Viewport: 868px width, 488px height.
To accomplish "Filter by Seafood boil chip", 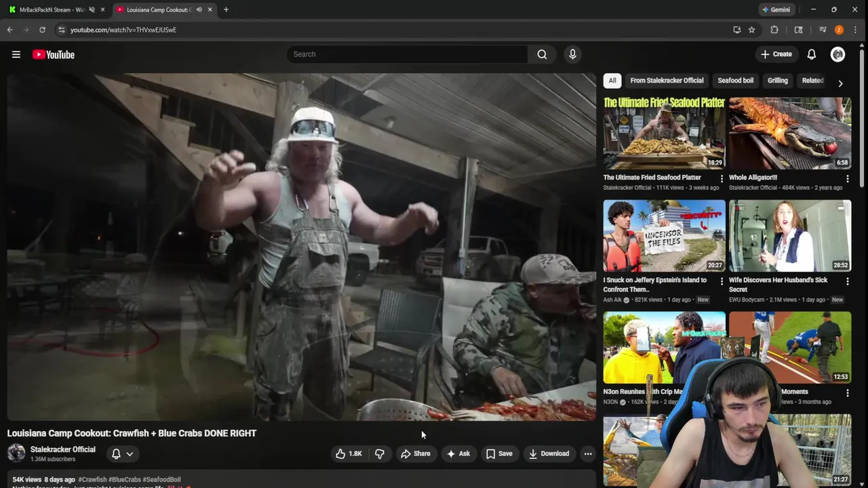I will pos(735,81).
